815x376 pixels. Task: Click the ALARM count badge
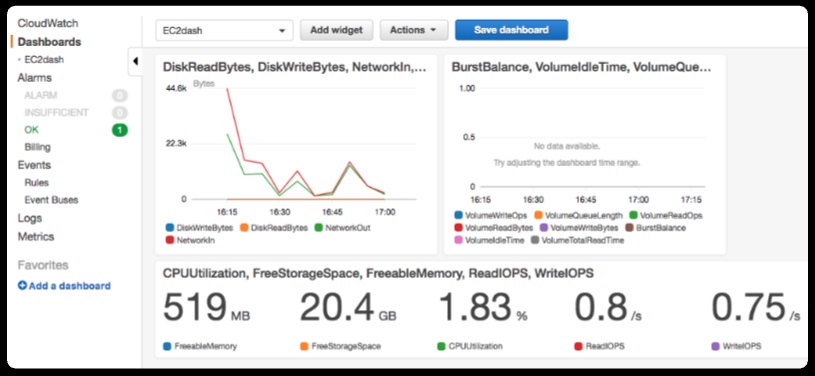(x=120, y=96)
